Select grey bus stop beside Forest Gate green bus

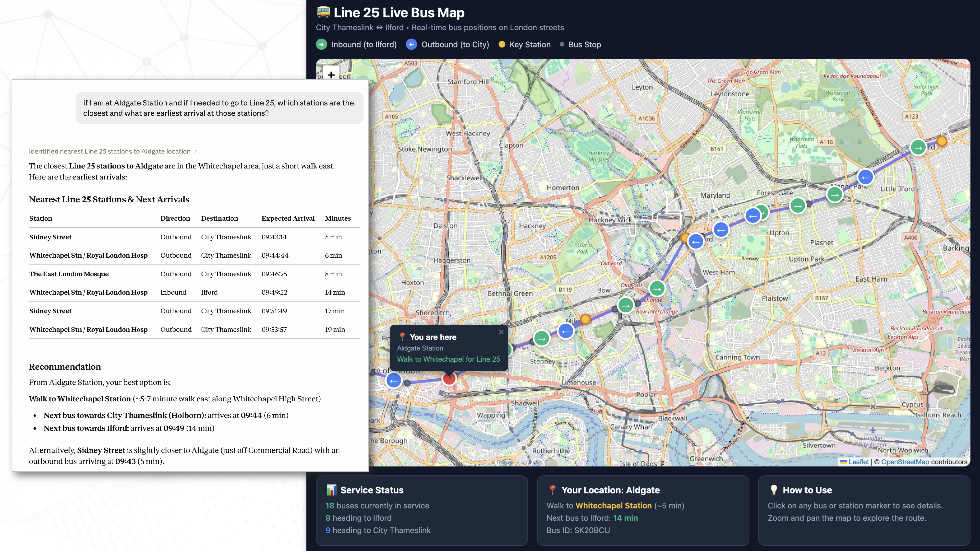(x=809, y=204)
